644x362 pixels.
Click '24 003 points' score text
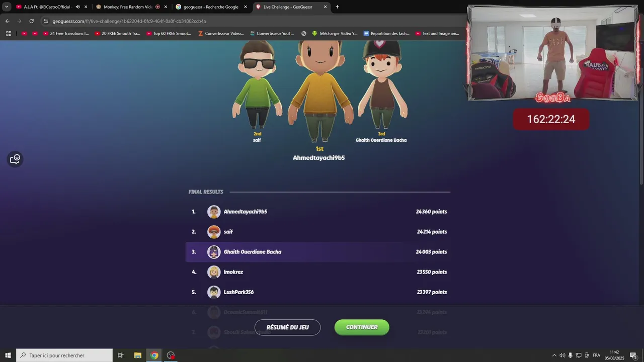pyautogui.click(x=431, y=252)
